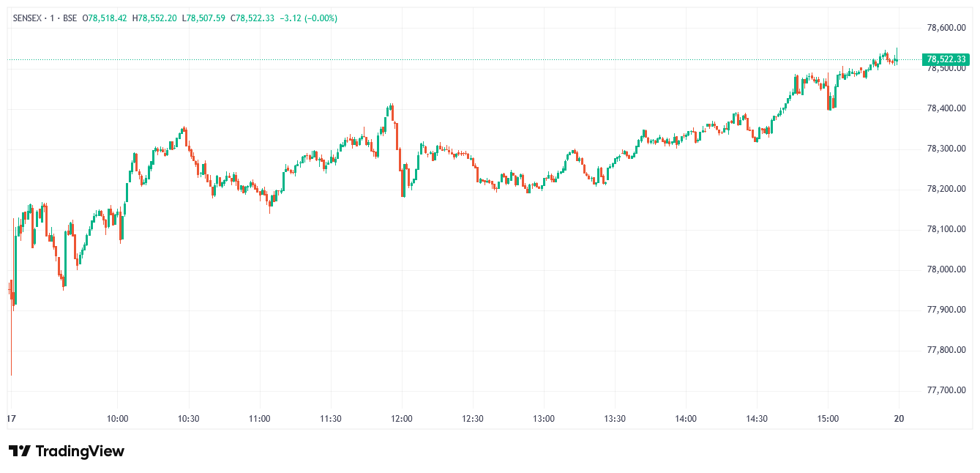Click the TradingView wordmark text
980x473 pixels.
[80, 451]
